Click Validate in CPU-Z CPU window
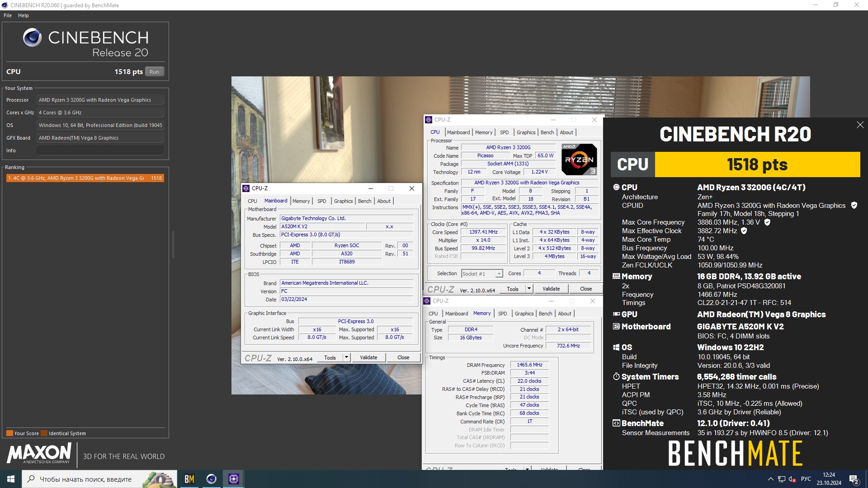The height and width of the screenshot is (488, 868). pos(551,289)
